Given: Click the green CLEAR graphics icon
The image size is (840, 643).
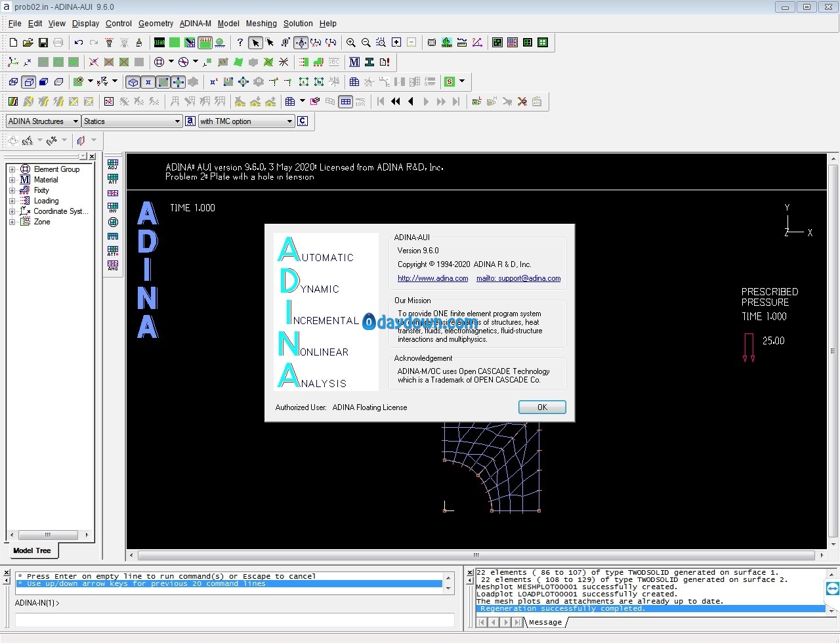Looking at the screenshot, I should pyautogui.click(x=159, y=43).
